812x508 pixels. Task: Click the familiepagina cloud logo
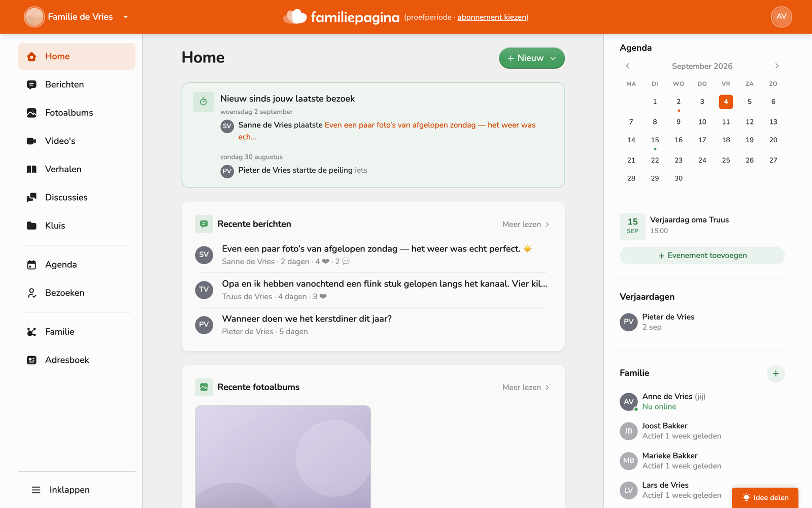tap(295, 17)
